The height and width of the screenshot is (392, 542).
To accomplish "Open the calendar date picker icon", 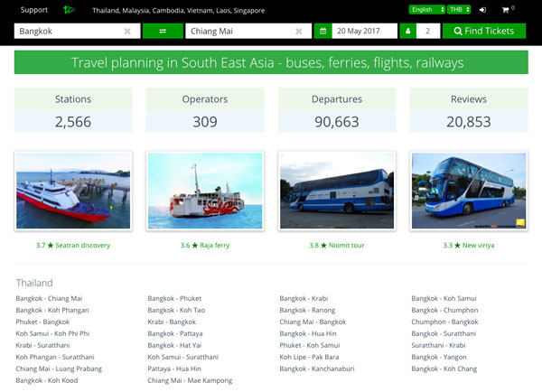I will (x=322, y=31).
